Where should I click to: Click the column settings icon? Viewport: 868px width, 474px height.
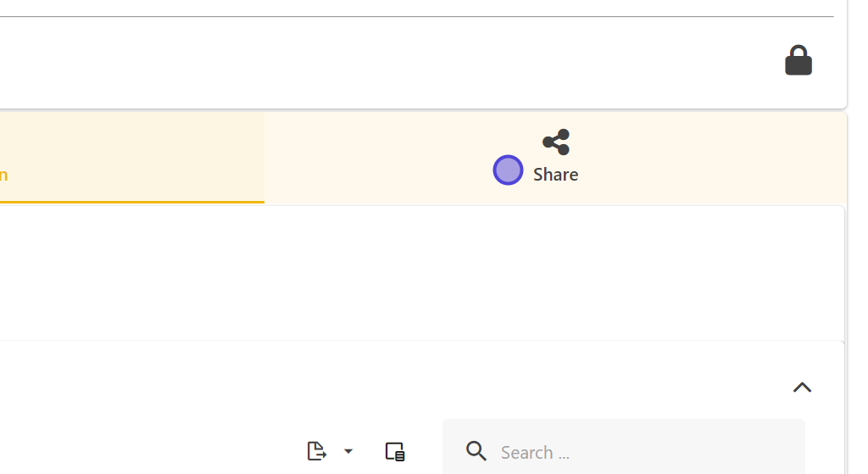point(395,451)
